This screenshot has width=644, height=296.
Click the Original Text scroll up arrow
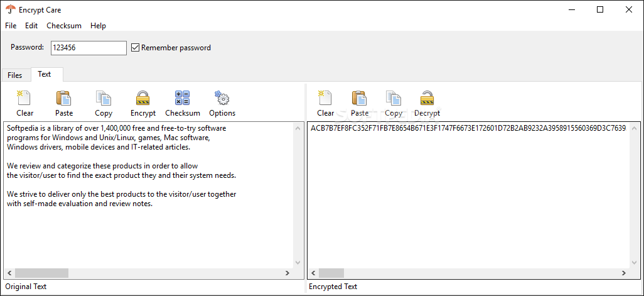(298, 128)
